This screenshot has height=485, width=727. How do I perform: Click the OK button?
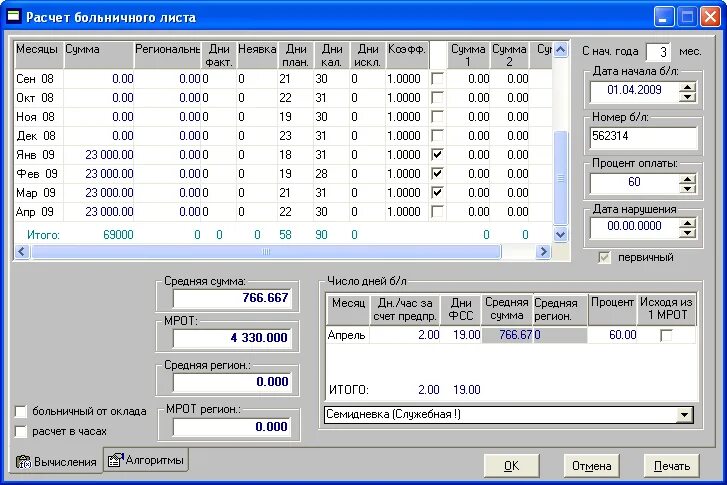tap(511, 466)
